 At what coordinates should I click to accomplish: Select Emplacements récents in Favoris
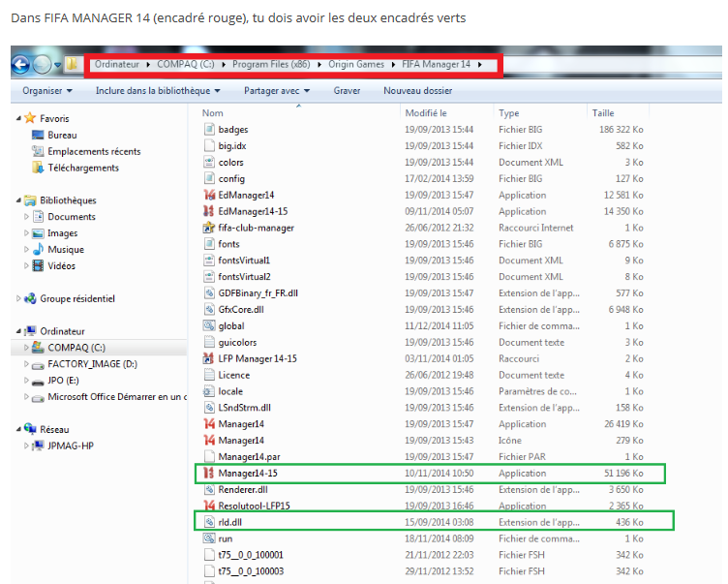94,151
